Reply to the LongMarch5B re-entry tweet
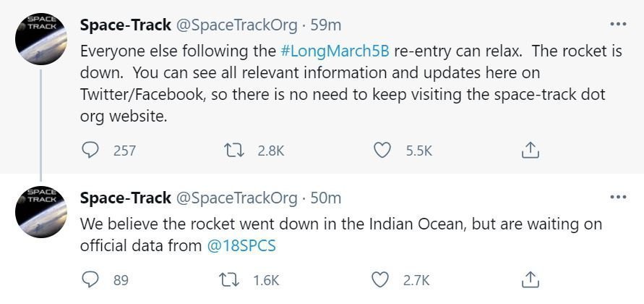The height and width of the screenshot is (304, 644). (x=90, y=151)
